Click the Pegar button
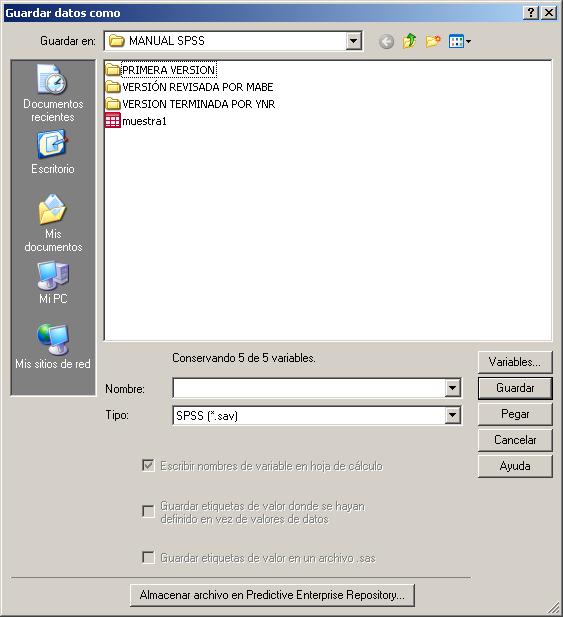Screen dimensions: 563x617 coord(515,414)
